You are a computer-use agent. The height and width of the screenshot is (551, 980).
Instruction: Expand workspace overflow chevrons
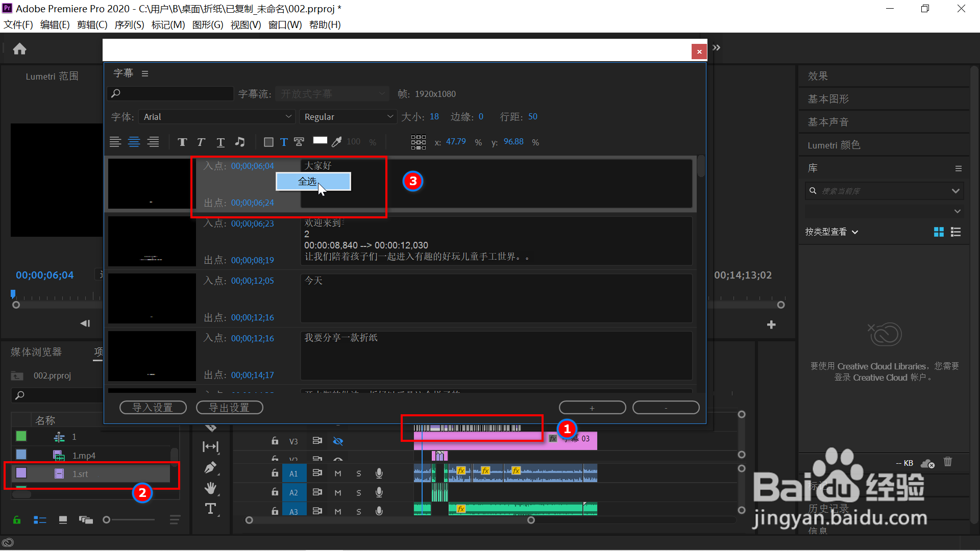[717, 48]
